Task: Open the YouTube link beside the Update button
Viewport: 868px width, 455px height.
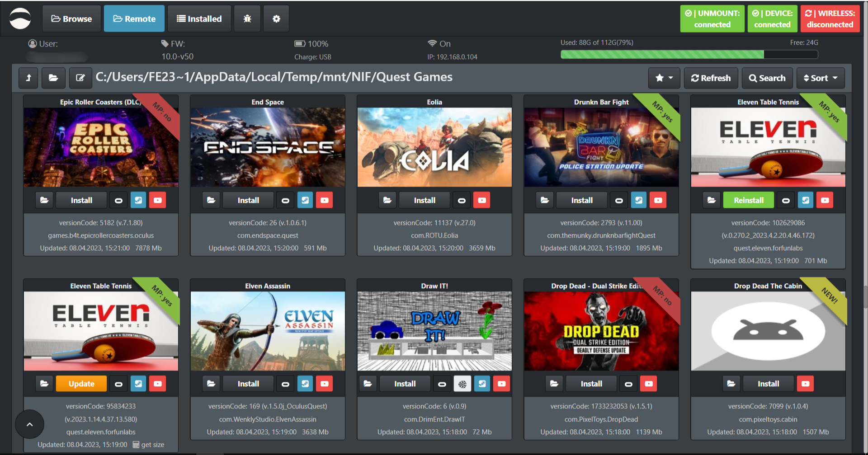Action: point(158,384)
